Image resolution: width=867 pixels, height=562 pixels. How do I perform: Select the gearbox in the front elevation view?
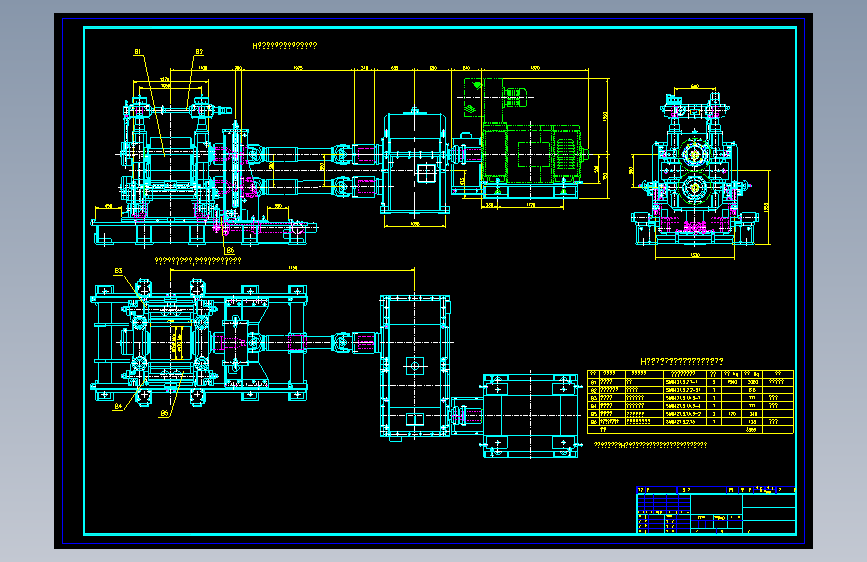[x=415, y=162]
